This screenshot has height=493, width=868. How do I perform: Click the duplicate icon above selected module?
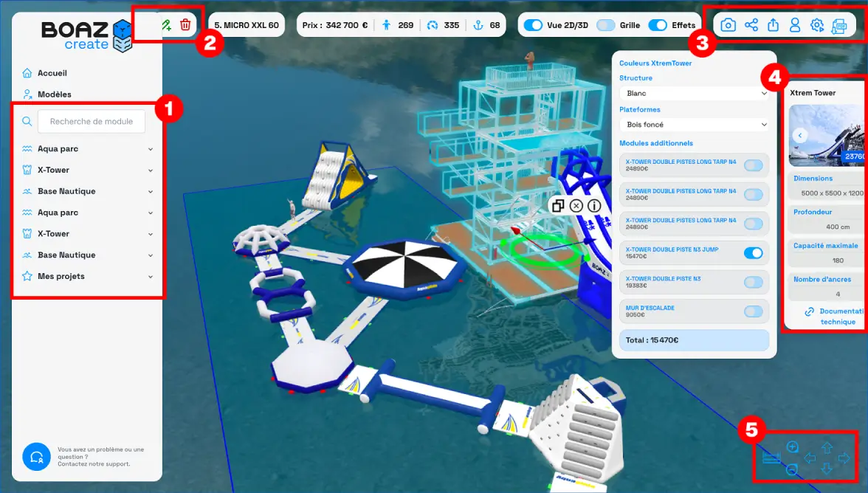click(558, 206)
